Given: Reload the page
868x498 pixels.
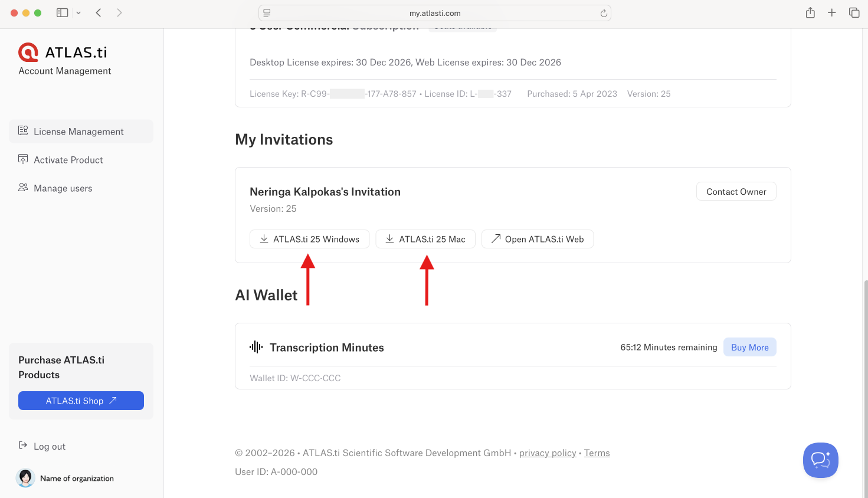Looking at the screenshot, I should pos(604,13).
